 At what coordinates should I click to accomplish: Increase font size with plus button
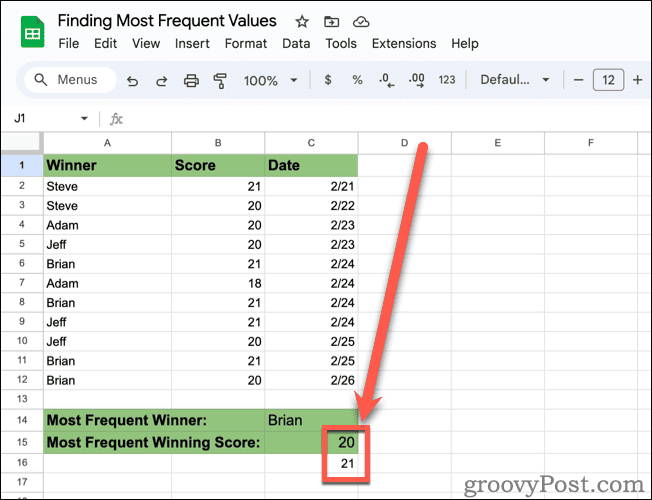(x=637, y=79)
